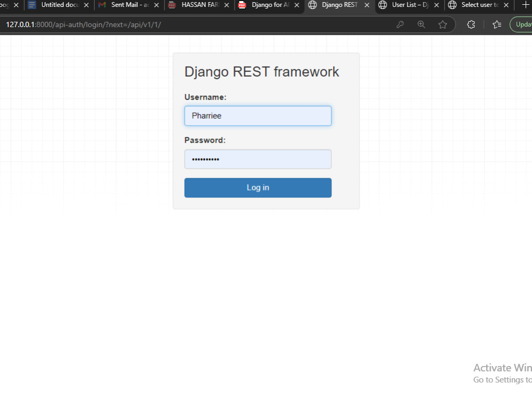This screenshot has width=532, height=399.
Task: Click the PDF icon on Django for API tab
Action: [242, 5]
